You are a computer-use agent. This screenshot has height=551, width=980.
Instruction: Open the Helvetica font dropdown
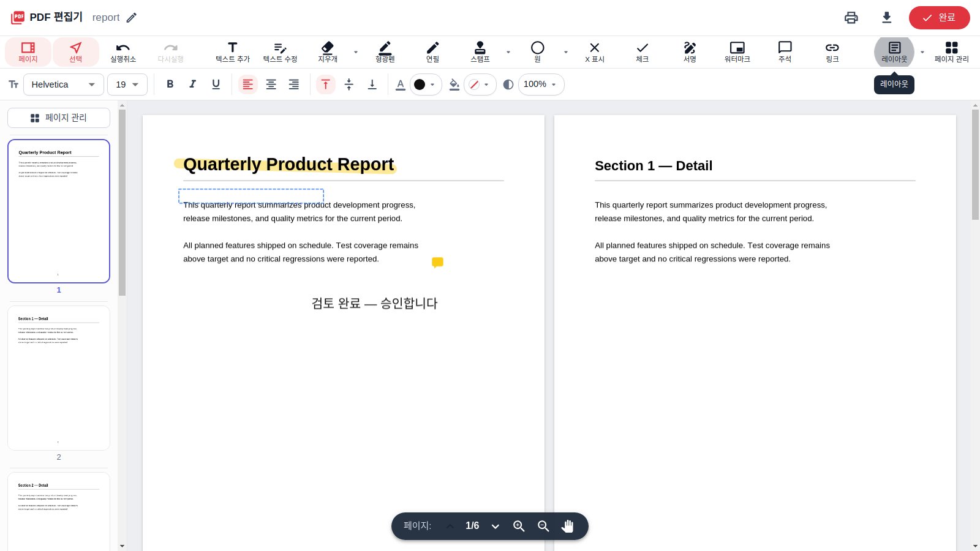pyautogui.click(x=64, y=84)
